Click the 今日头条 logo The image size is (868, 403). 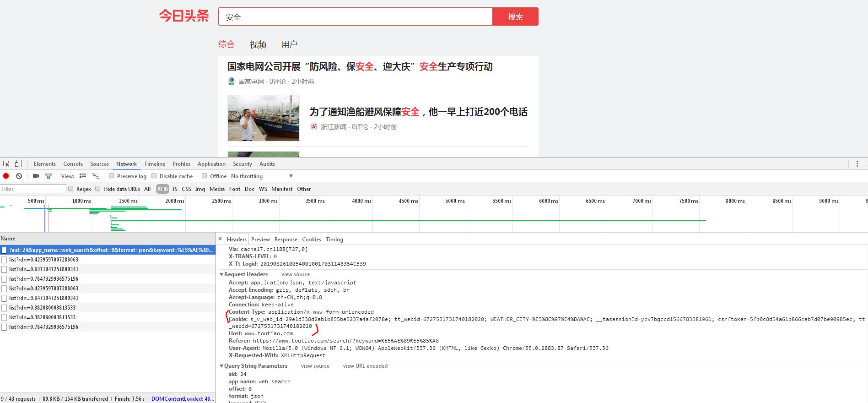(x=184, y=16)
